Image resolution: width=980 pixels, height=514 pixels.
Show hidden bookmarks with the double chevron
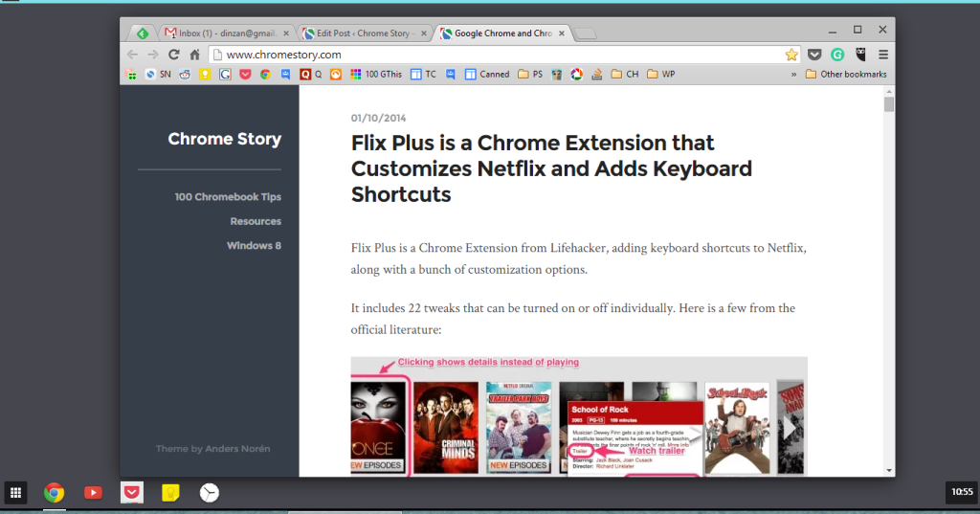(x=793, y=74)
